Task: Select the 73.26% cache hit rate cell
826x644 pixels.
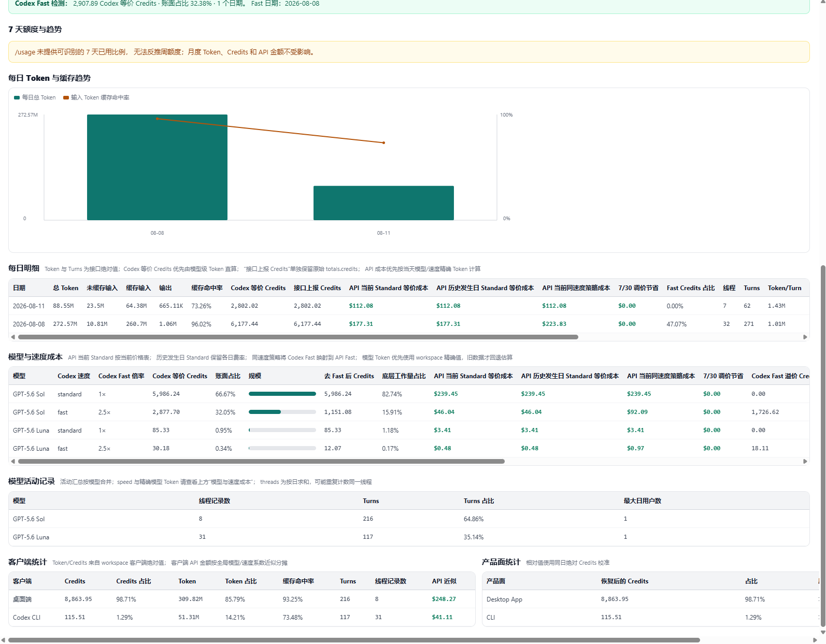Action: coord(202,306)
